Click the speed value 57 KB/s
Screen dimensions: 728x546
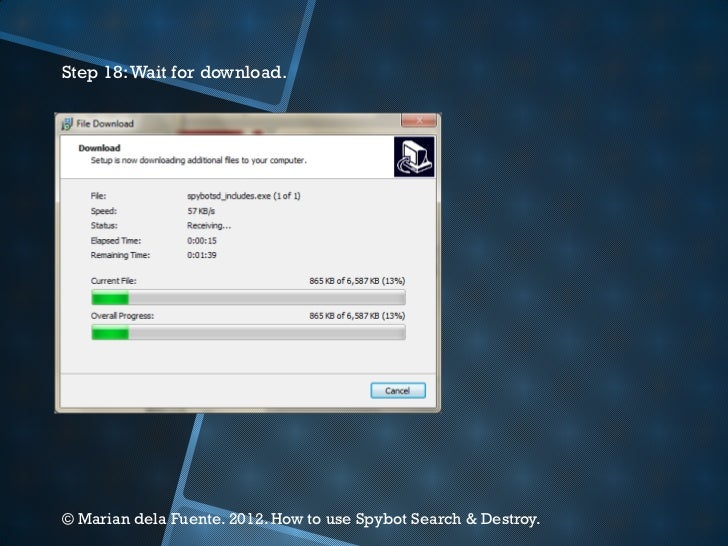click(201, 211)
